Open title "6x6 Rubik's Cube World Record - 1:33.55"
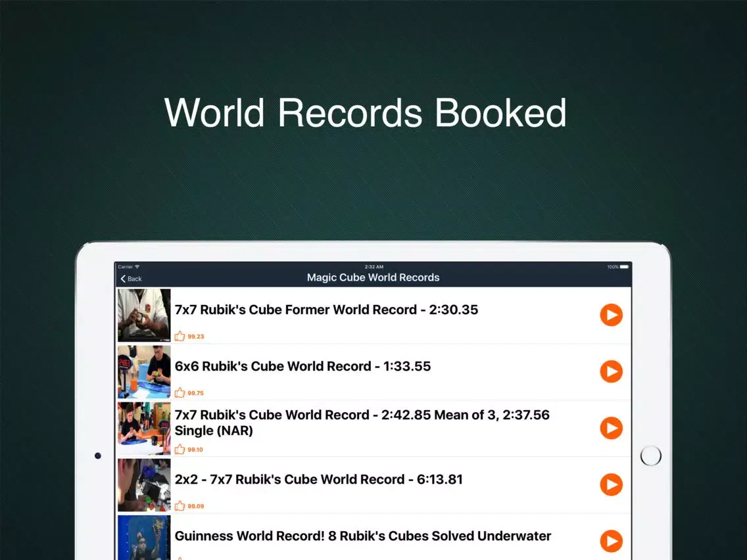Viewport: 747px width, 560px height. point(302,366)
